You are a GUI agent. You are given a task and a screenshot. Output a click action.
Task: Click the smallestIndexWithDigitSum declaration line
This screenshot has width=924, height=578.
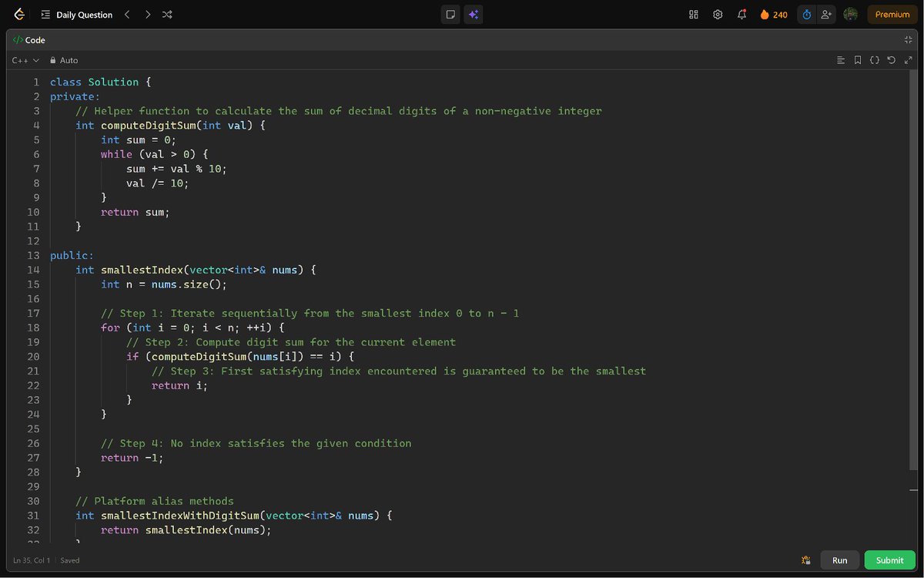(234, 516)
